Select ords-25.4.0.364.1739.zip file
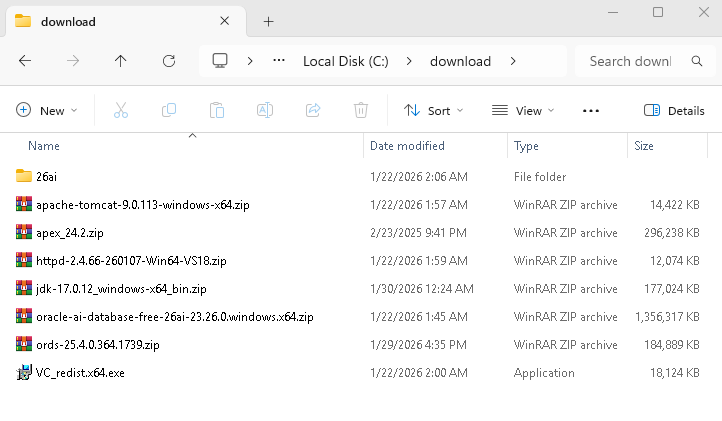This screenshot has height=421, width=722. pyautogui.click(x=98, y=345)
